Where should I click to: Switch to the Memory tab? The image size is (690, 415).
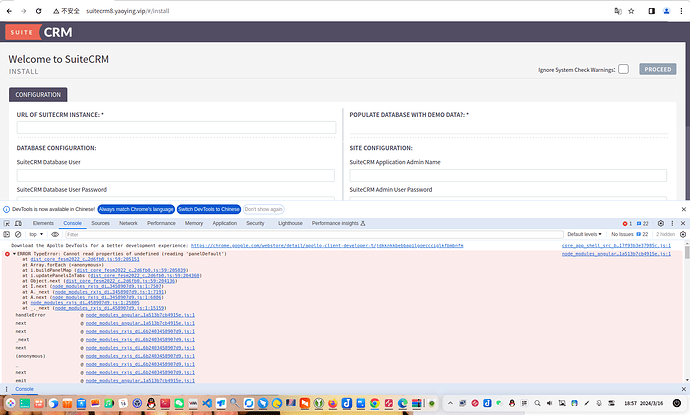click(x=194, y=224)
